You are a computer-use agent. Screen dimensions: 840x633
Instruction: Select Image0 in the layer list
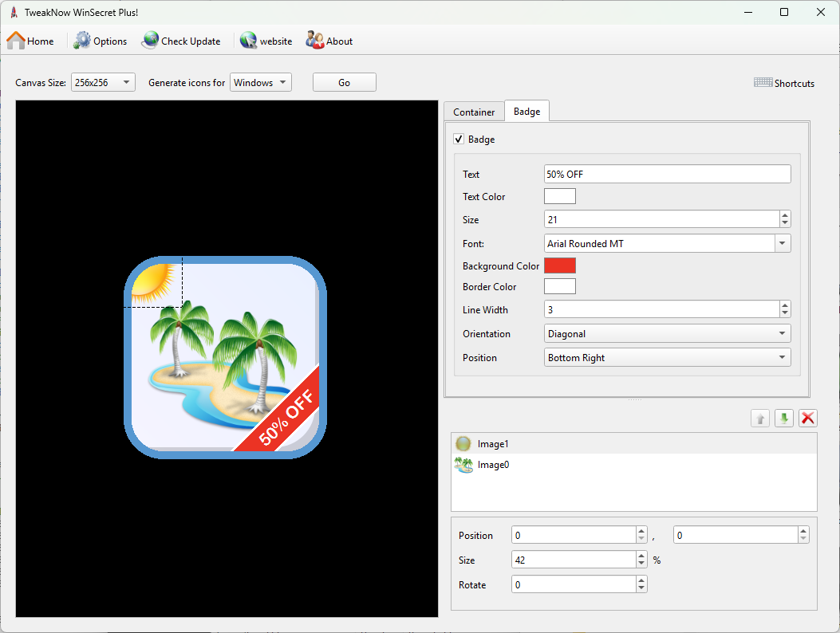click(x=493, y=465)
